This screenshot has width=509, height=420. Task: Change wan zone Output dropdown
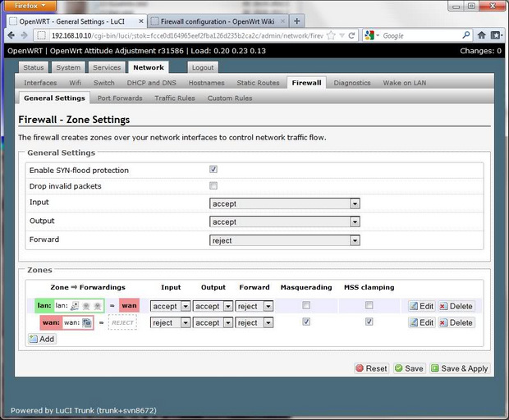tap(213, 322)
